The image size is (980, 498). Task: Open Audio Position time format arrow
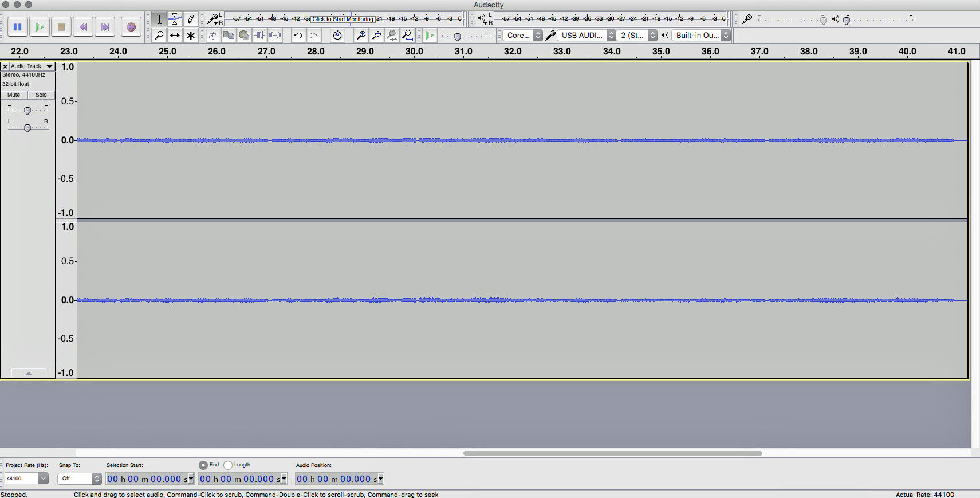pos(380,479)
